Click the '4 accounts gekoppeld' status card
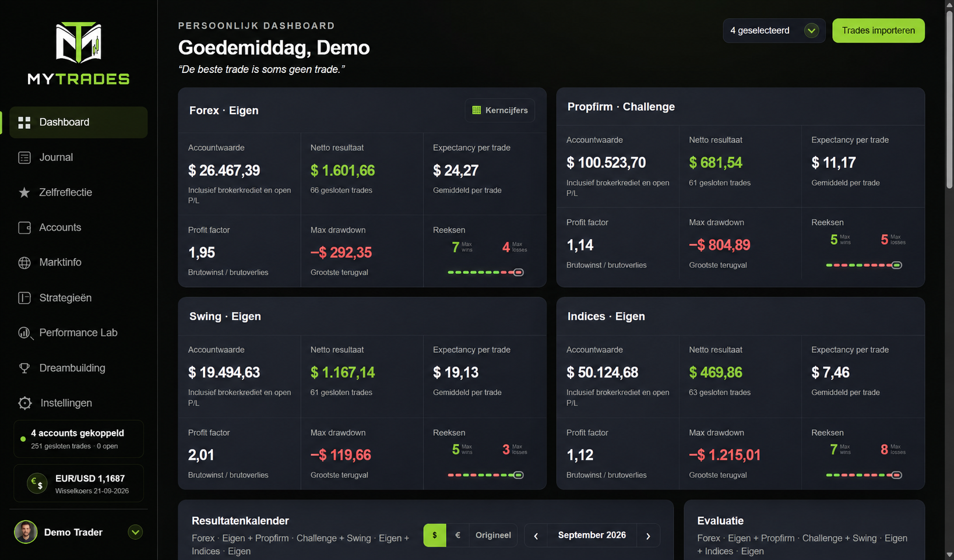954x560 pixels. pyautogui.click(x=79, y=439)
